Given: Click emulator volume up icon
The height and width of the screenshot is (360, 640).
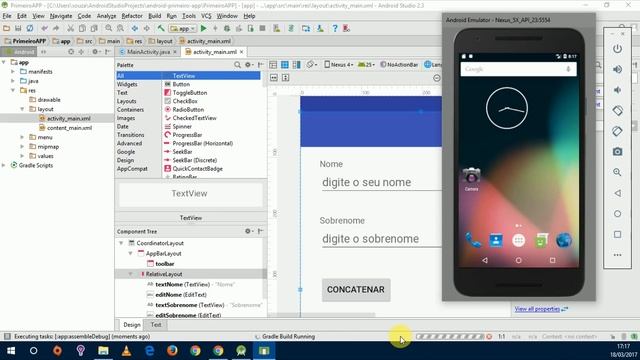Looking at the screenshot, I should coord(617,69).
